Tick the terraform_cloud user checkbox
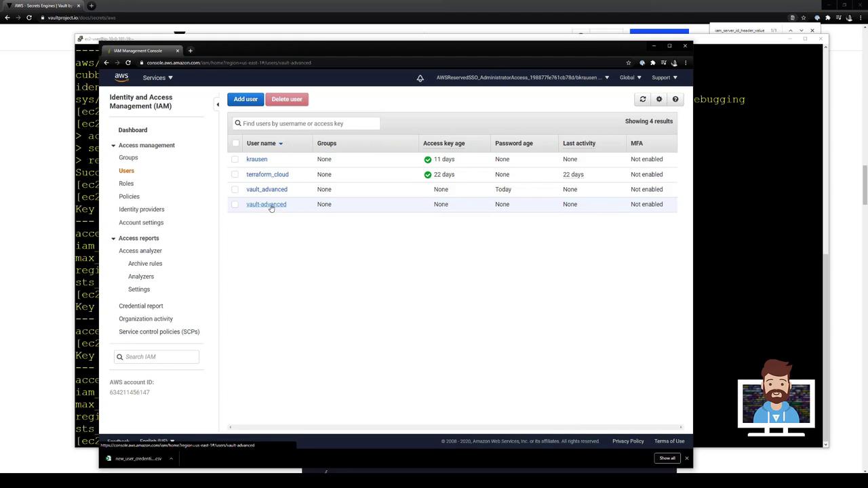868x488 pixels. point(235,175)
